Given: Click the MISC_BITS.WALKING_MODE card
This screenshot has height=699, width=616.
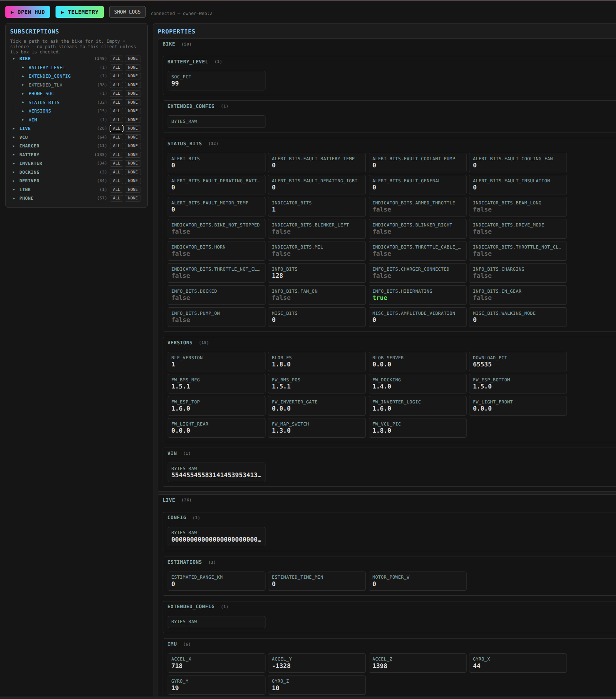Looking at the screenshot, I should click(518, 317).
